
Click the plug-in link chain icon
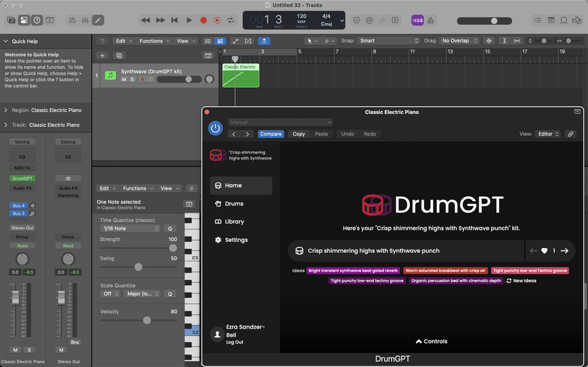[570, 134]
